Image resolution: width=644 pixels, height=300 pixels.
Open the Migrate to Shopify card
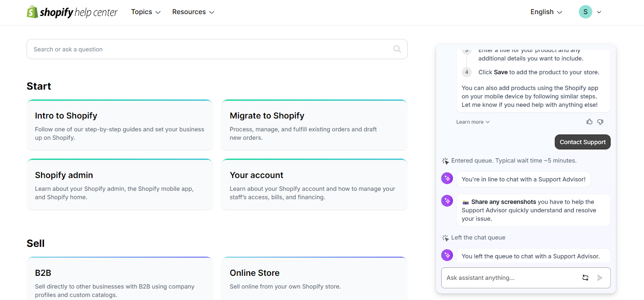(x=314, y=125)
